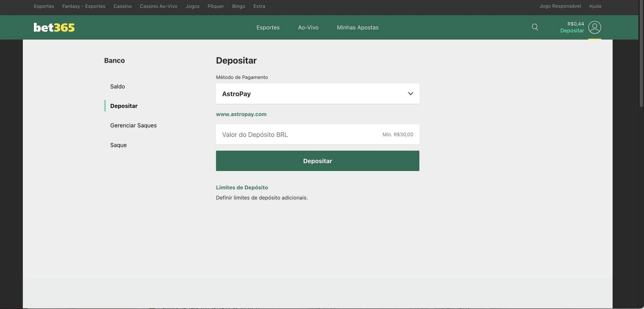Click the large green Depositar button

pyautogui.click(x=317, y=161)
